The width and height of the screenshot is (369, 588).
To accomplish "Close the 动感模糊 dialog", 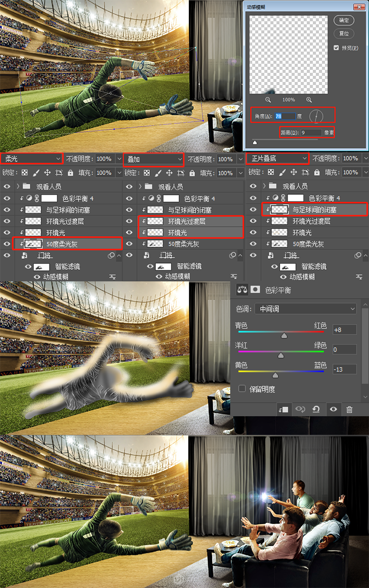I will pos(359,7).
